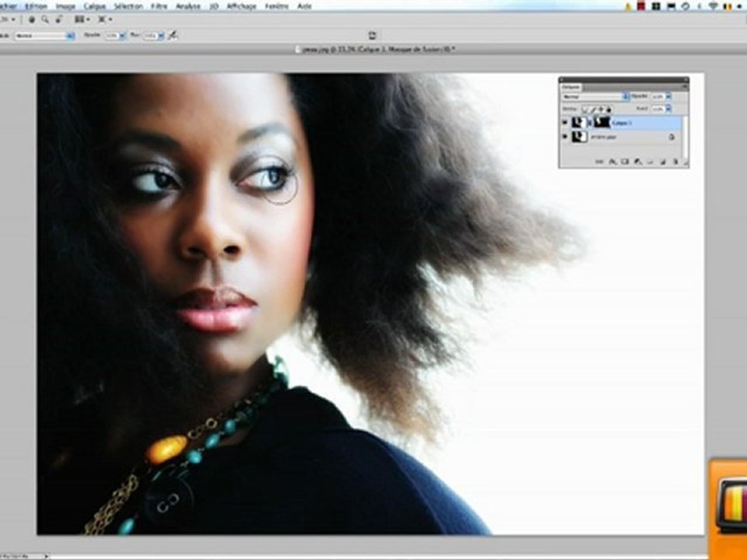Open the brush blend Mode dropdown in options bar

44,36
